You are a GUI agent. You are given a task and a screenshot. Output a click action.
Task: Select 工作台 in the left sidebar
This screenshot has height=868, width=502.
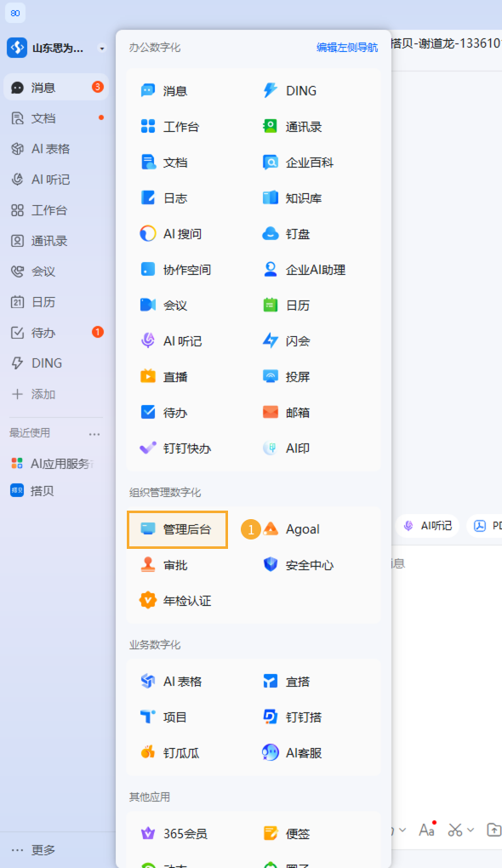pyautogui.click(x=56, y=210)
